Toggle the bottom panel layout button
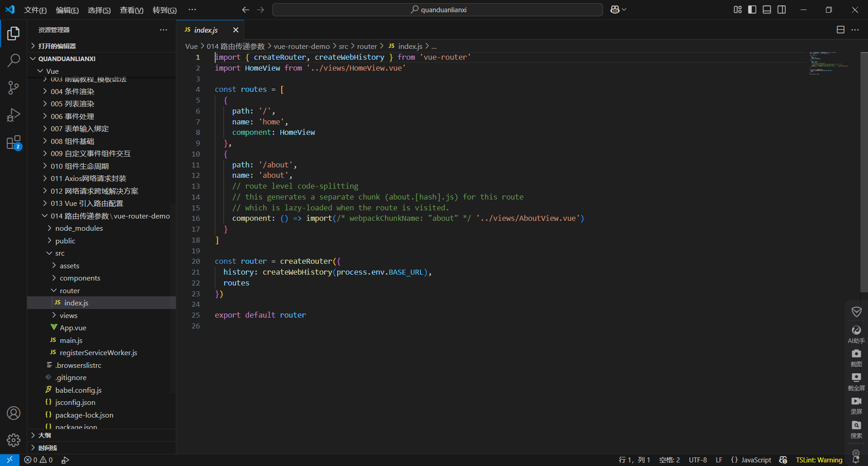 (767, 10)
